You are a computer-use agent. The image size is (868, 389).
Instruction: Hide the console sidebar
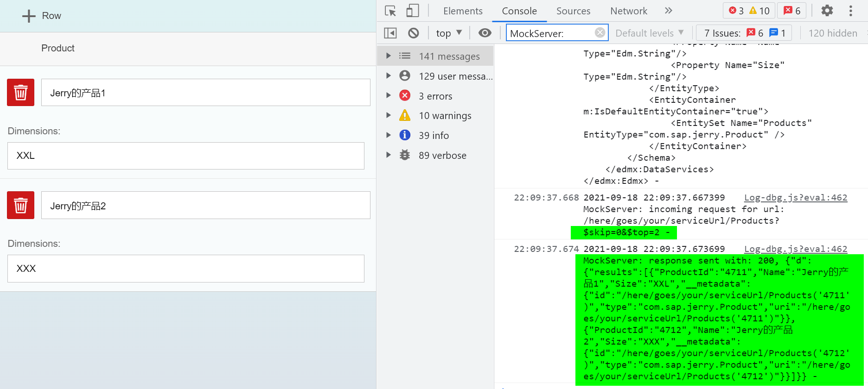click(x=390, y=33)
